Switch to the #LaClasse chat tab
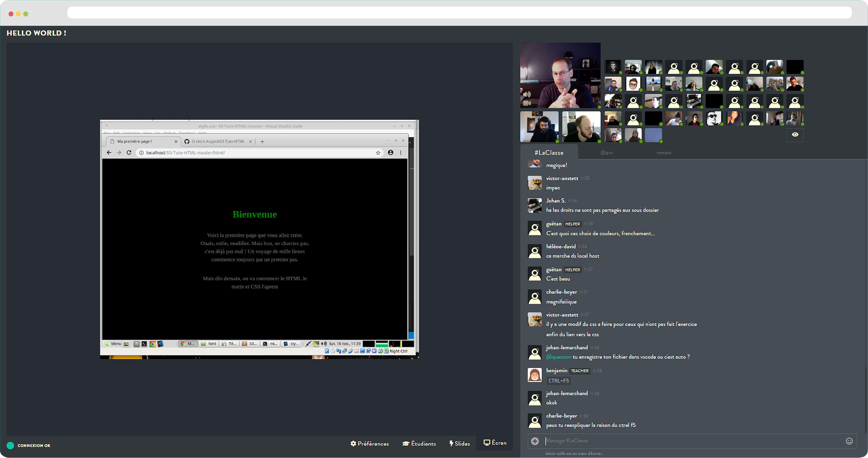 coord(549,153)
